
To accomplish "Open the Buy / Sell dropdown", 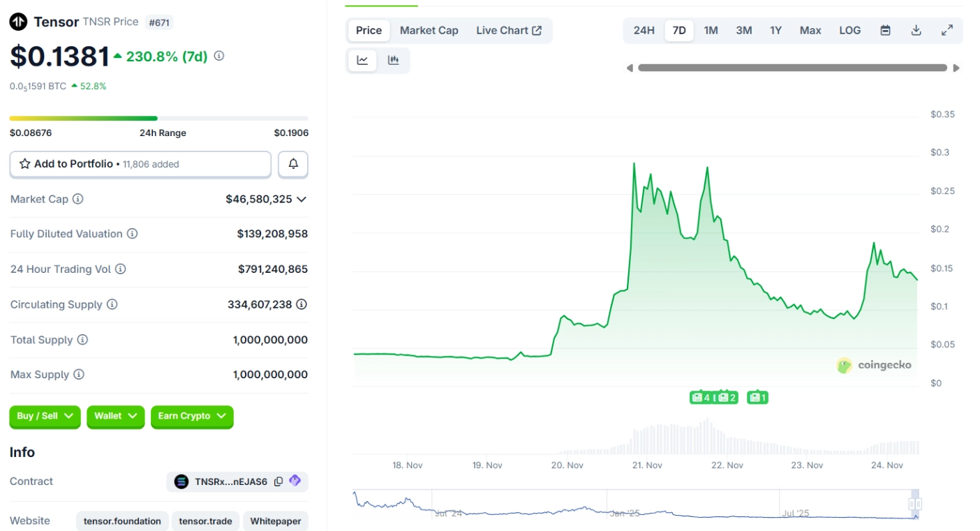I will pyautogui.click(x=45, y=416).
